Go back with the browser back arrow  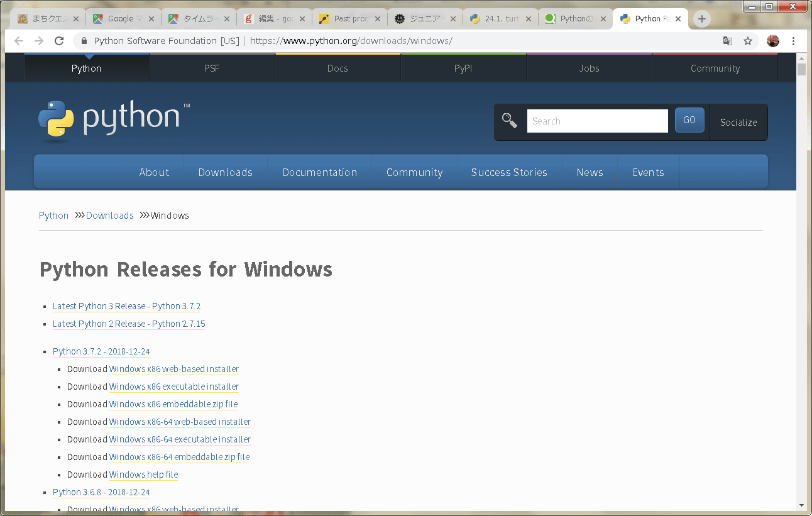[19, 41]
